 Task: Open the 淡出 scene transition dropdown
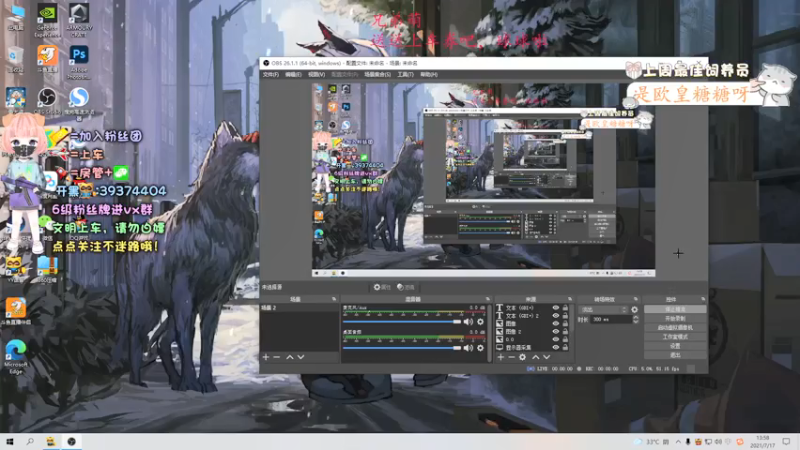point(604,310)
